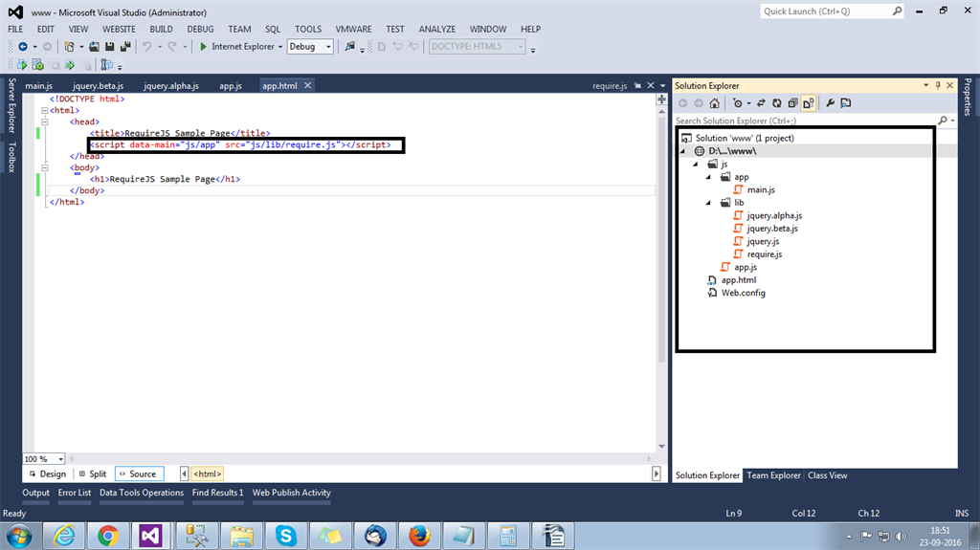Select require.js in the Solution Explorer tree
Screen dimensions: 980x550
tap(764, 254)
